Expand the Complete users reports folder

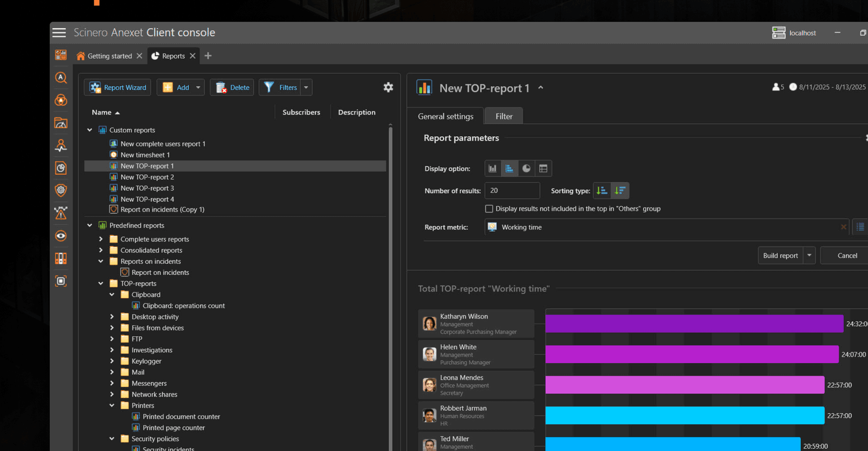101,239
